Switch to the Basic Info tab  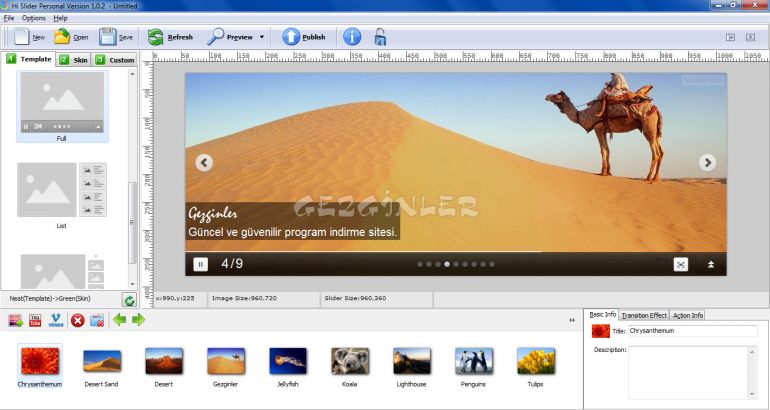point(603,314)
